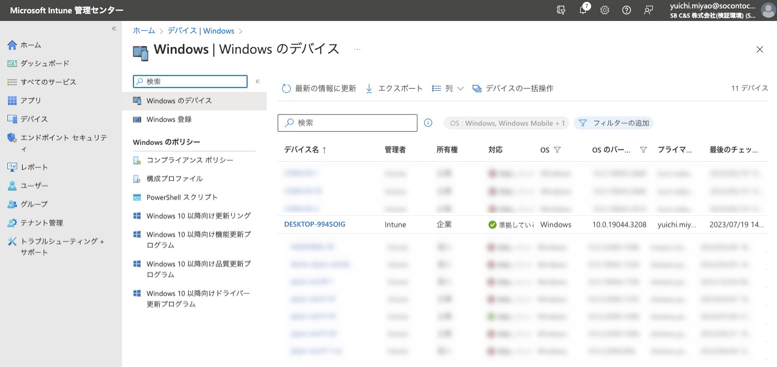Open Devices (デバイス) in the sidebar

[x=28, y=119]
